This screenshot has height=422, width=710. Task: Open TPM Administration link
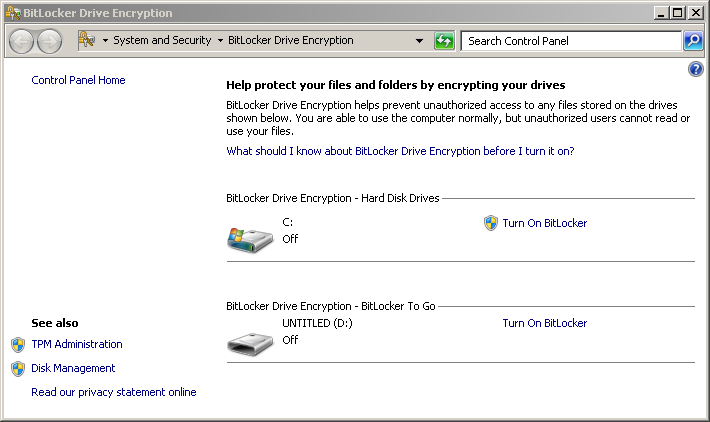[77, 344]
